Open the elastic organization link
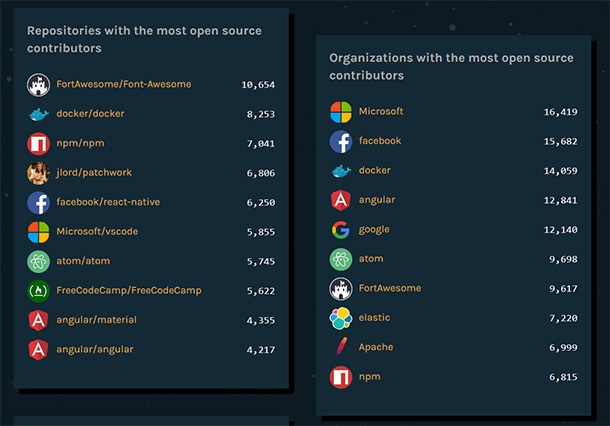 374,318
